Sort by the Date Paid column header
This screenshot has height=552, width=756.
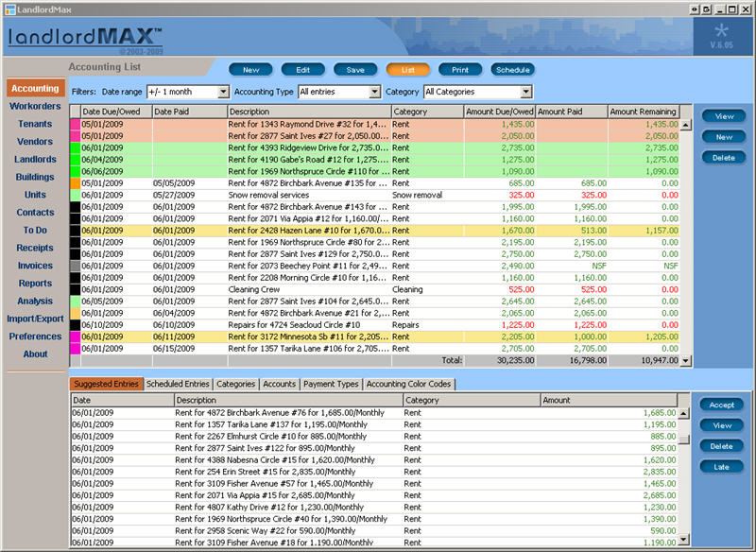190,112
